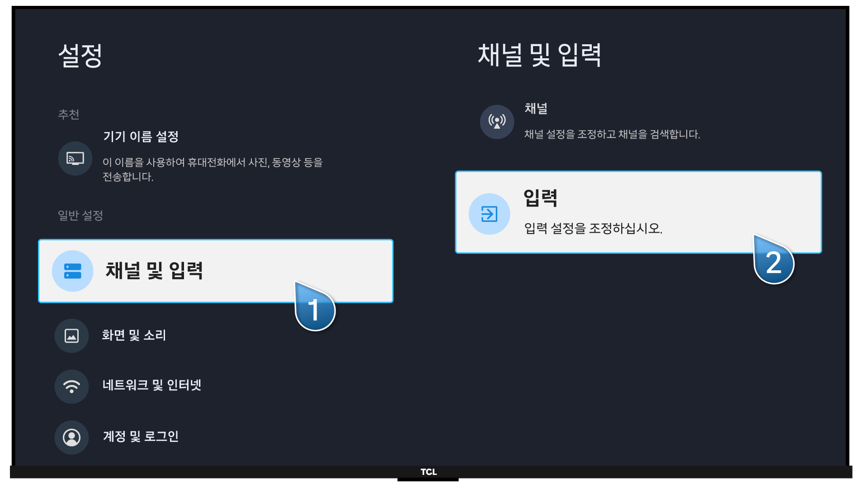Click the Channels & Inputs storage icon

[x=72, y=271]
